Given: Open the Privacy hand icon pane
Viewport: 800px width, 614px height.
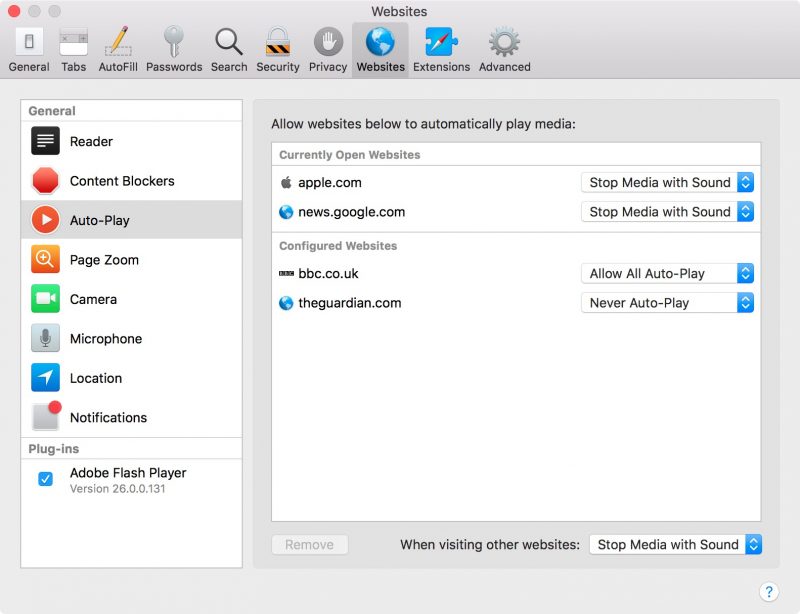Looking at the screenshot, I should tap(327, 49).
